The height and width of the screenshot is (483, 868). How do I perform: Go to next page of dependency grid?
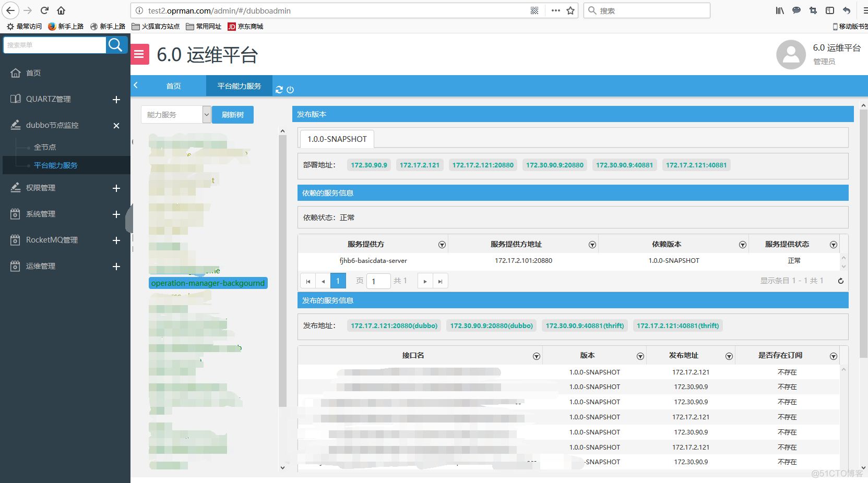[425, 281]
